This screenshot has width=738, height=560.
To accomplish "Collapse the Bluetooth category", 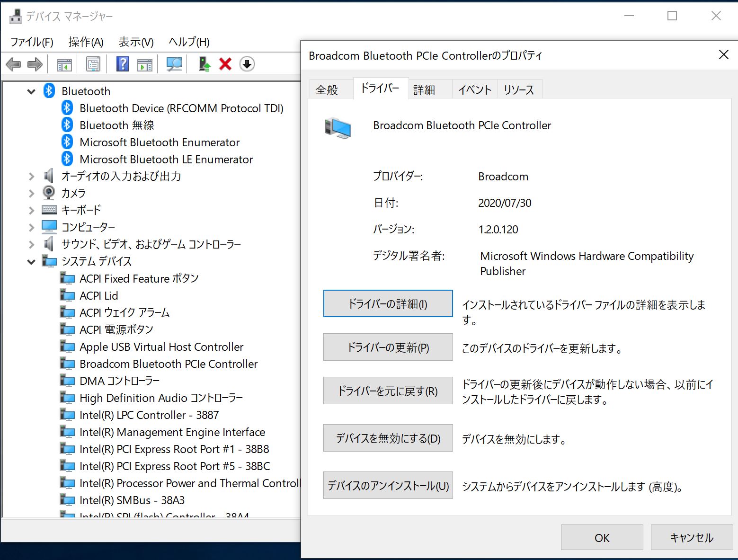I will coord(31,91).
